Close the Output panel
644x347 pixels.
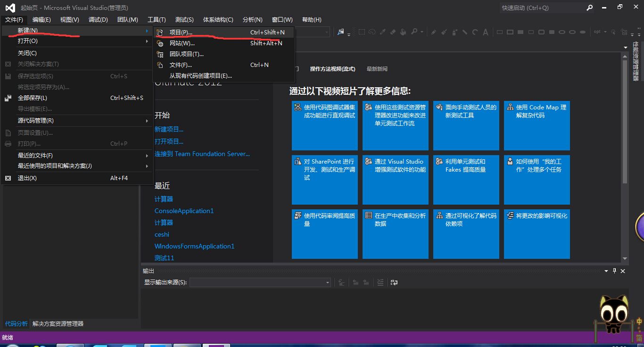click(x=623, y=271)
